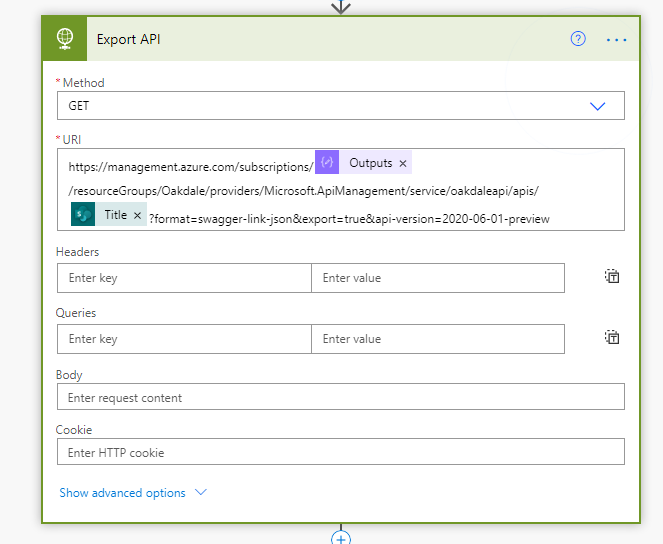The width and height of the screenshot is (663, 544).
Task: Click the Body request content field
Action: [341, 396]
